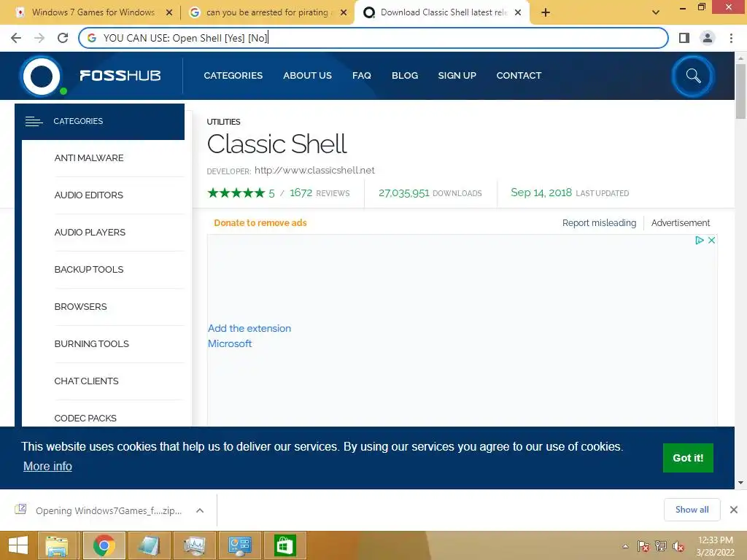
Task: Close the Download Classic Shell tab
Action: (518, 12)
